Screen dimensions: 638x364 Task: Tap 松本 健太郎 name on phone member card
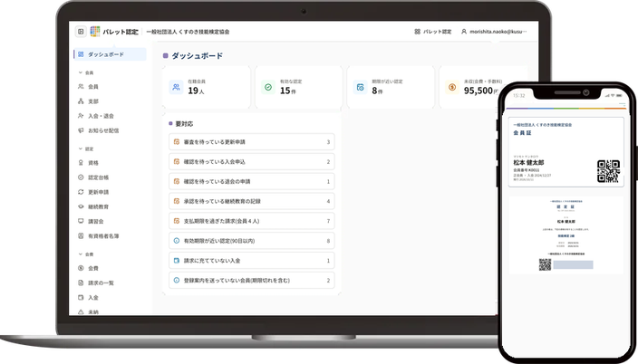coord(528,162)
